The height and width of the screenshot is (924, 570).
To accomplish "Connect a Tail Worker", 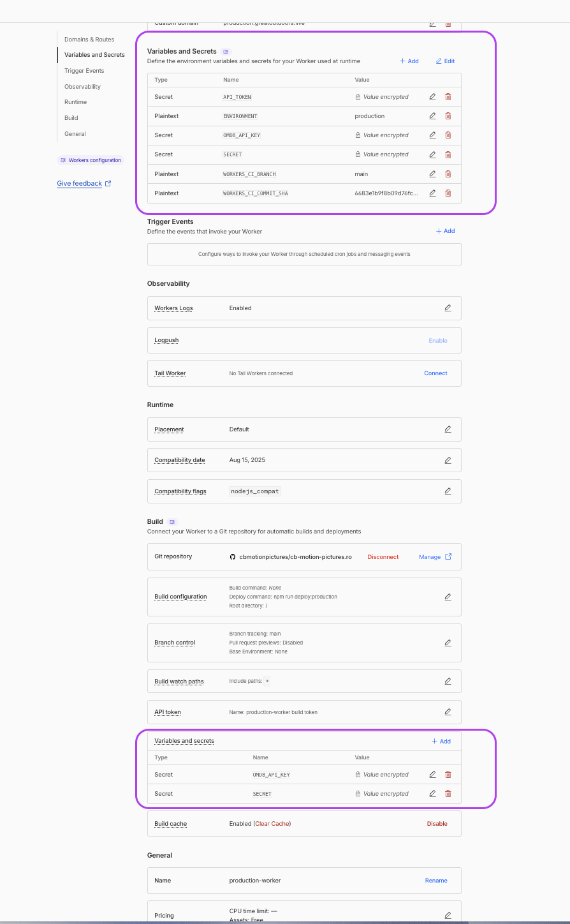I will click(435, 373).
